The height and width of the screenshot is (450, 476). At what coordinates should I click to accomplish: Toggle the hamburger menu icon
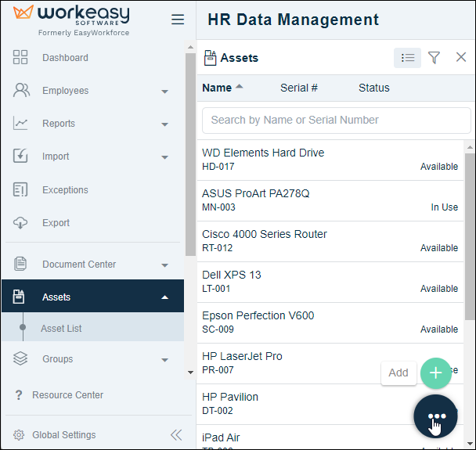point(178,20)
